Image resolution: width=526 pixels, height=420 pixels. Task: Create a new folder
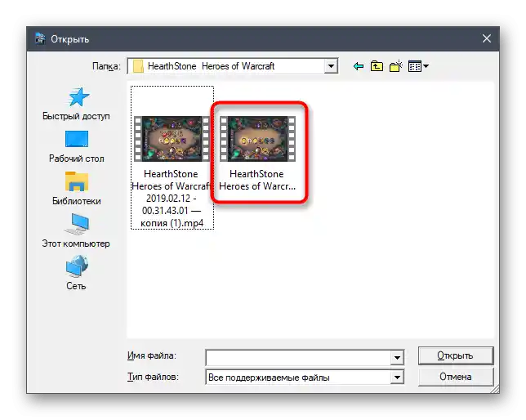coord(396,66)
